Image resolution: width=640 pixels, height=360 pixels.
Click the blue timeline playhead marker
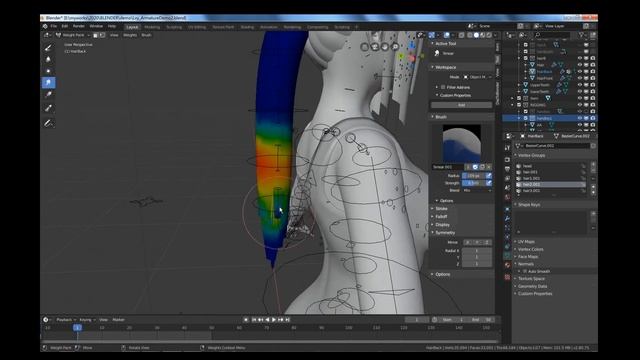(77, 327)
